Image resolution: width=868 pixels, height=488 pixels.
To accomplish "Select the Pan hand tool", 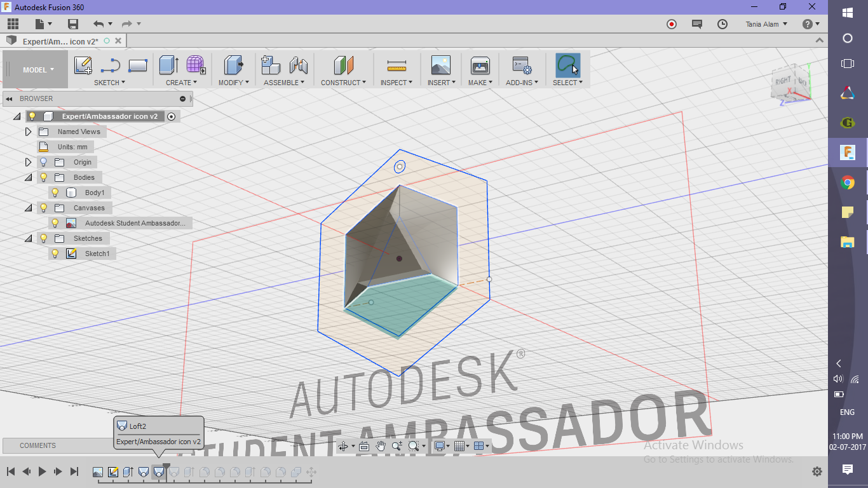I will point(381,446).
